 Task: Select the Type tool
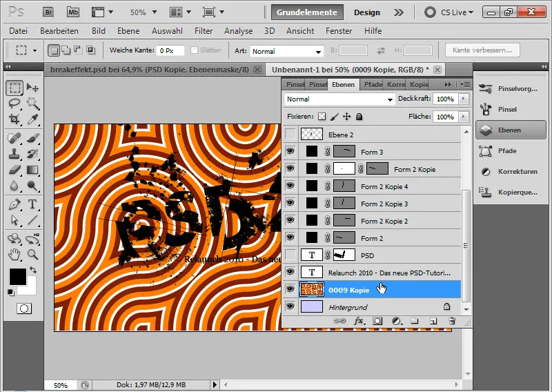32,204
